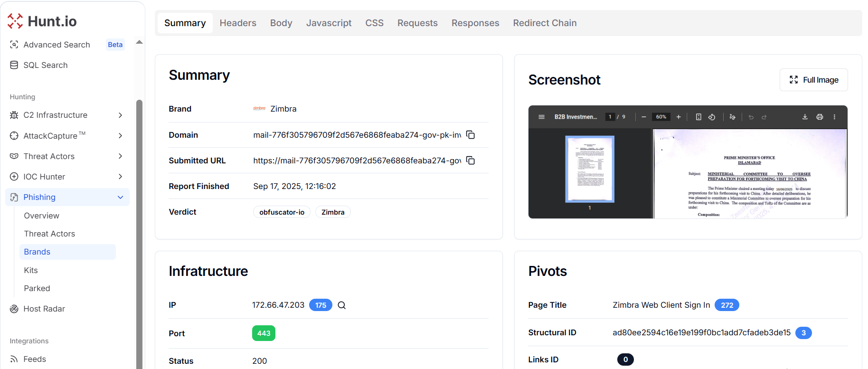Open Feeds under Integrations

[35, 359]
